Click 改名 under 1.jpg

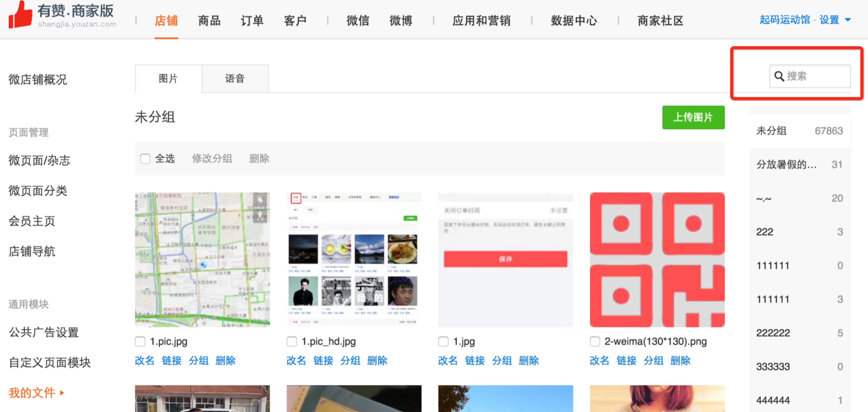448,361
